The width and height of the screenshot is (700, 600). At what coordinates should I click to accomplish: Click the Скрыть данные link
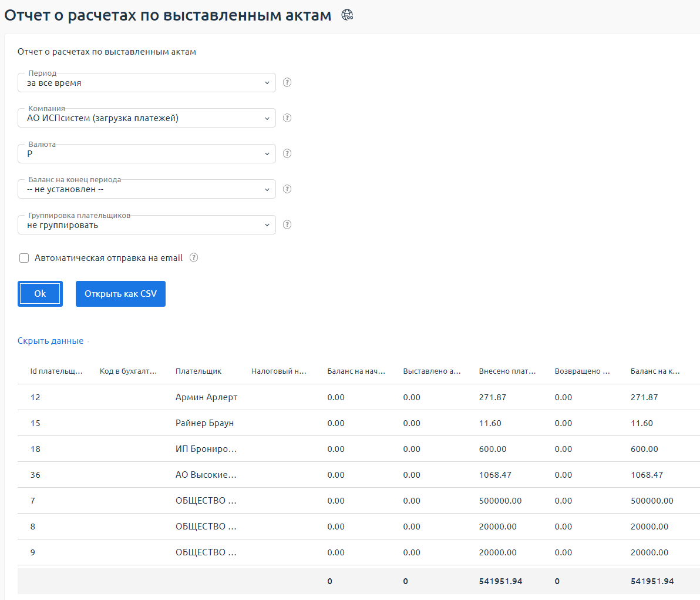pos(51,341)
